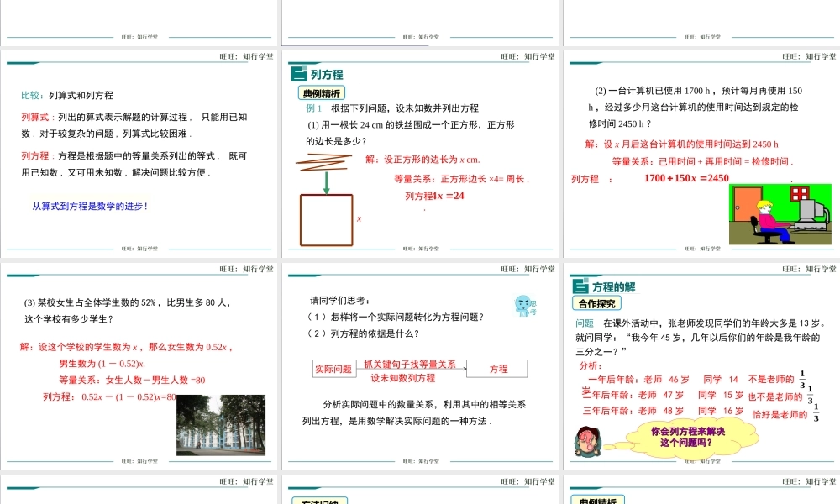The image size is (840, 504).
Task: Click the cartoon girl thinking icon
Action: tap(588, 441)
